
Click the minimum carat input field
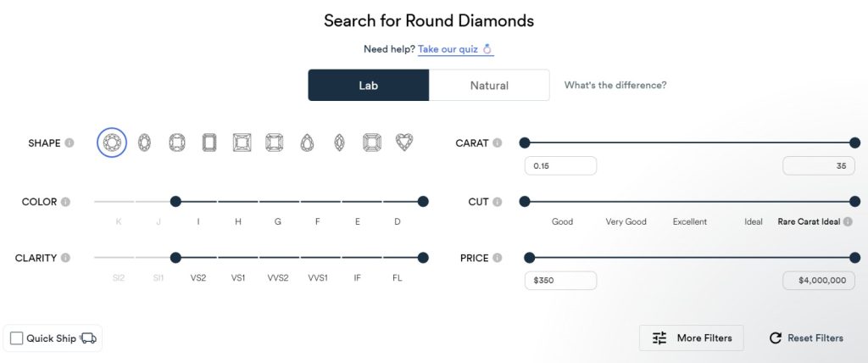(x=560, y=166)
